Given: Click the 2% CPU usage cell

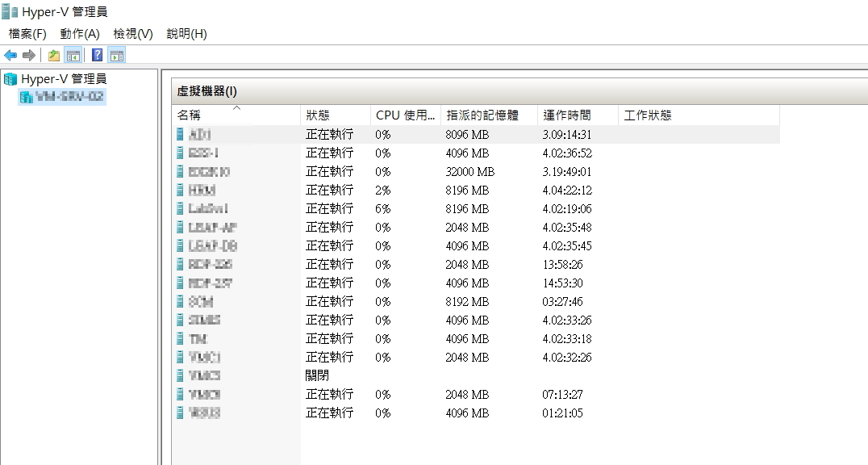Looking at the screenshot, I should coord(383,190).
